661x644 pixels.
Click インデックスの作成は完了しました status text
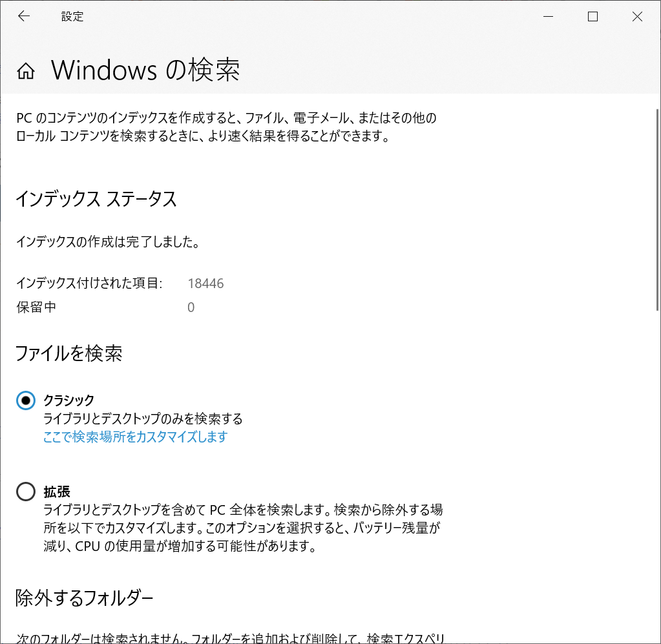tap(108, 242)
